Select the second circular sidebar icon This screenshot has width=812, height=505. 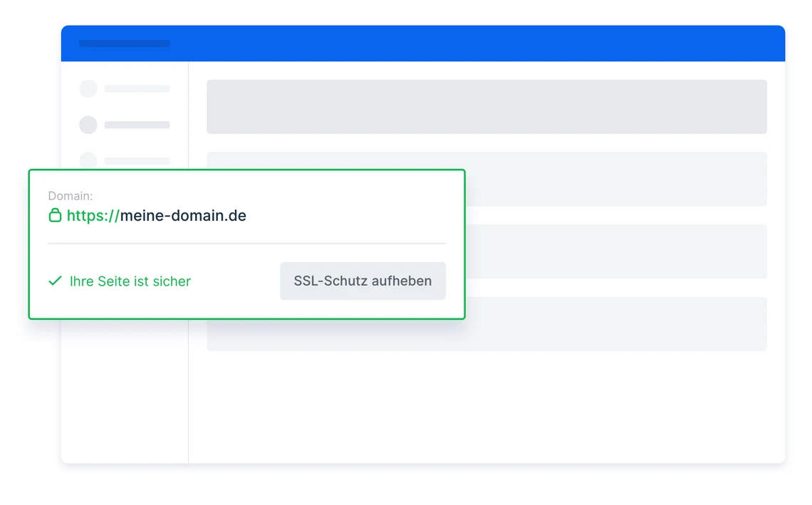pos(88,125)
